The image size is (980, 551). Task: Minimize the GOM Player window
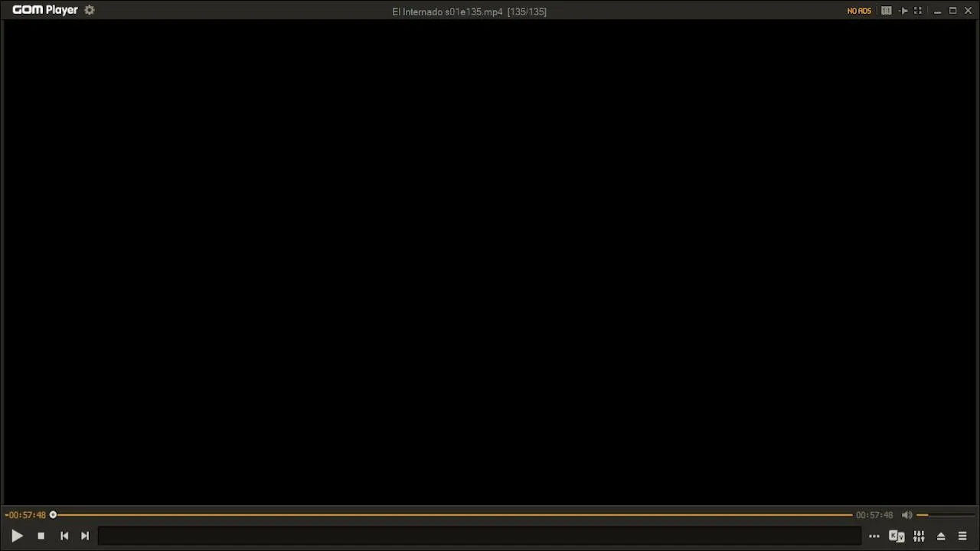pos(937,11)
